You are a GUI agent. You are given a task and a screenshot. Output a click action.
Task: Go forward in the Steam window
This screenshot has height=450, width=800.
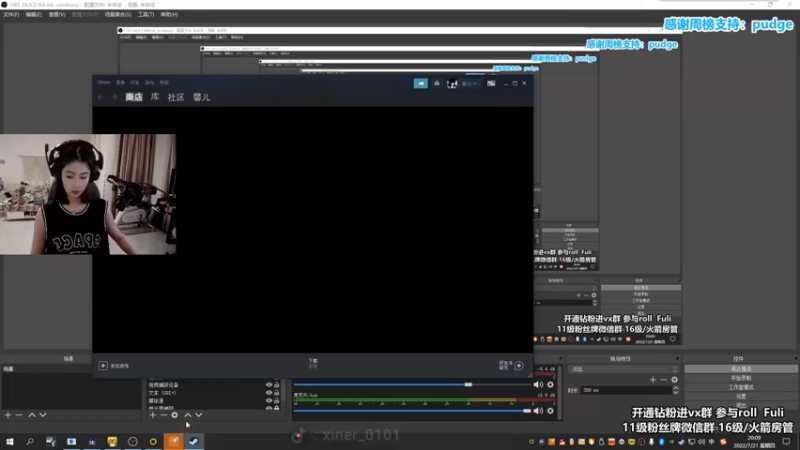tap(114, 97)
